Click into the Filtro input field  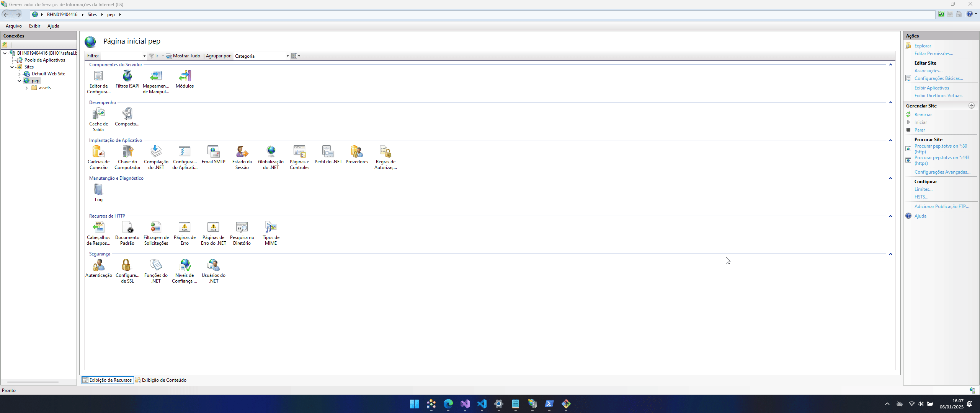tap(121, 56)
